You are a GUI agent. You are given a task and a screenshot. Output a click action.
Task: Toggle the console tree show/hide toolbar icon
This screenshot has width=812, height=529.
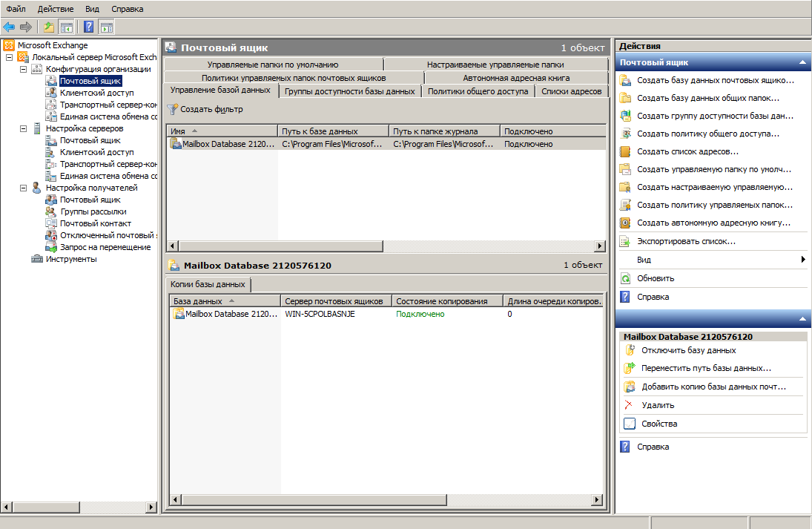[x=66, y=27]
